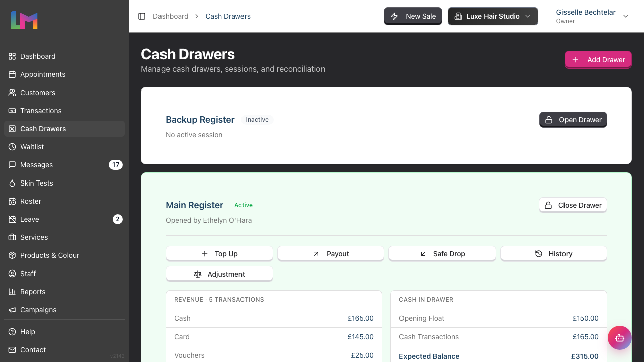Click the Products & Colour box icon
644x362 pixels.
click(x=12, y=255)
